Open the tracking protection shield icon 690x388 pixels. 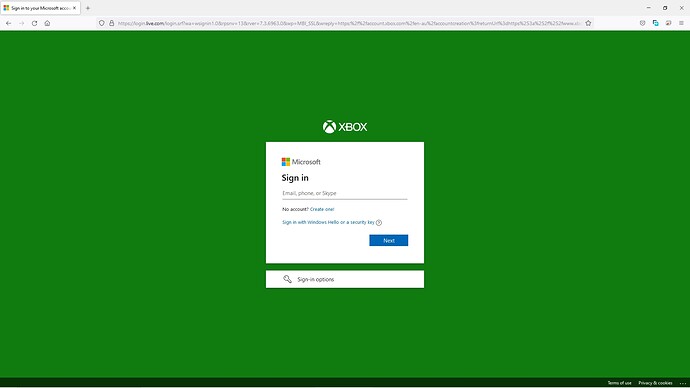point(102,23)
